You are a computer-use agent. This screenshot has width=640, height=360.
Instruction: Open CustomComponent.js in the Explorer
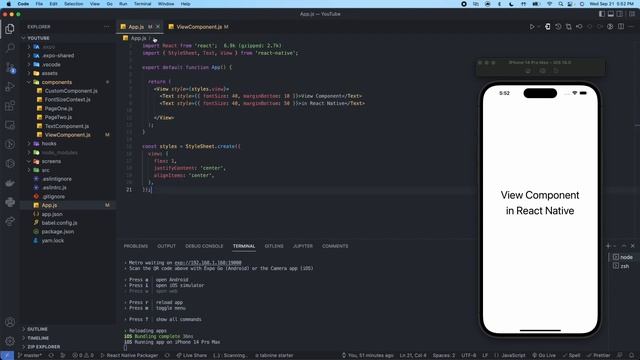click(x=71, y=91)
